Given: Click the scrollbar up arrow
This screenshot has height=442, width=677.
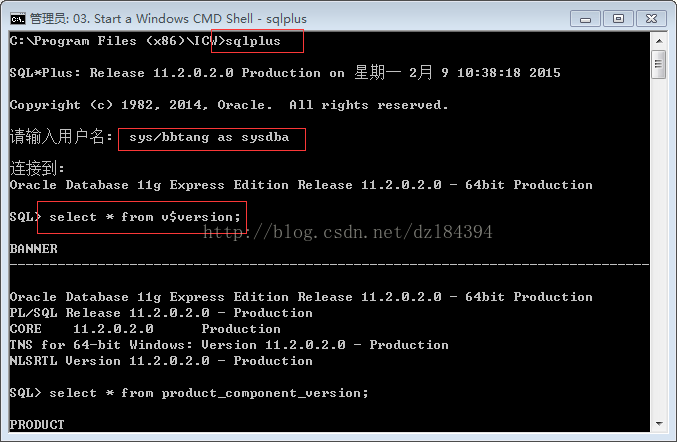Looking at the screenshot, I should 659,41.
